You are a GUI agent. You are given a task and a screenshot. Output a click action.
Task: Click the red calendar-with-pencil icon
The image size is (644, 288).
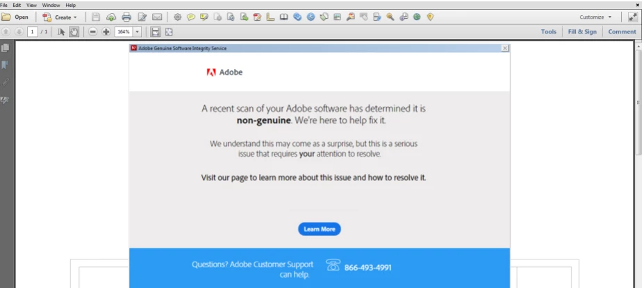click(257, 17)
